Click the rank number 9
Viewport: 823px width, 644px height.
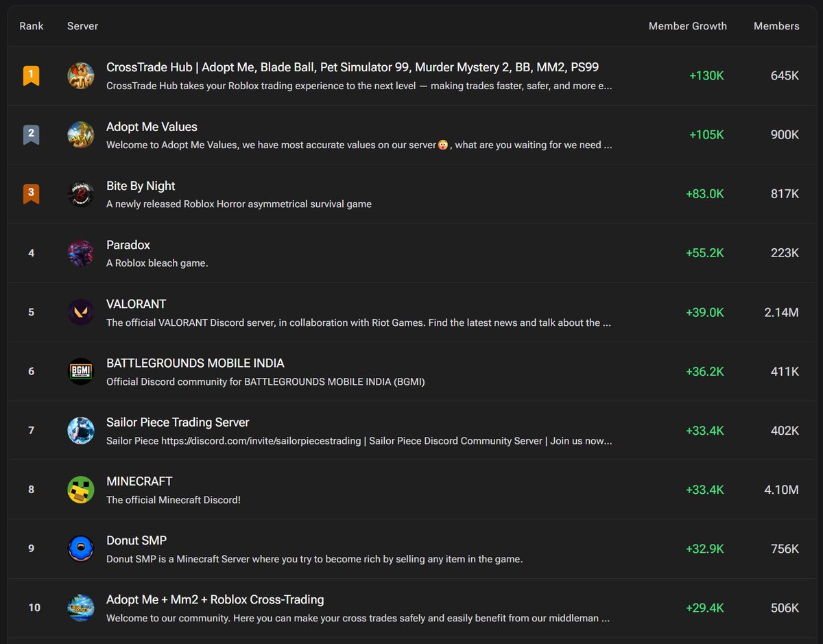(32, 549)
